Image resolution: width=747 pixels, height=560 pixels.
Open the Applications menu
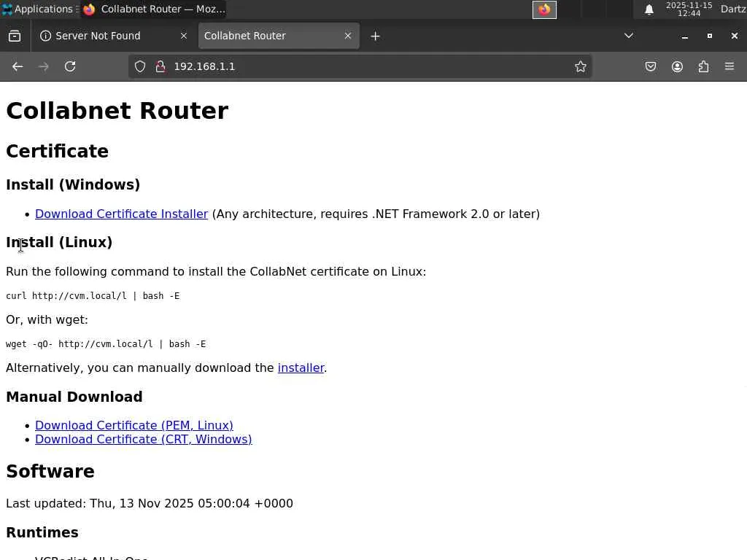(39, 9)
